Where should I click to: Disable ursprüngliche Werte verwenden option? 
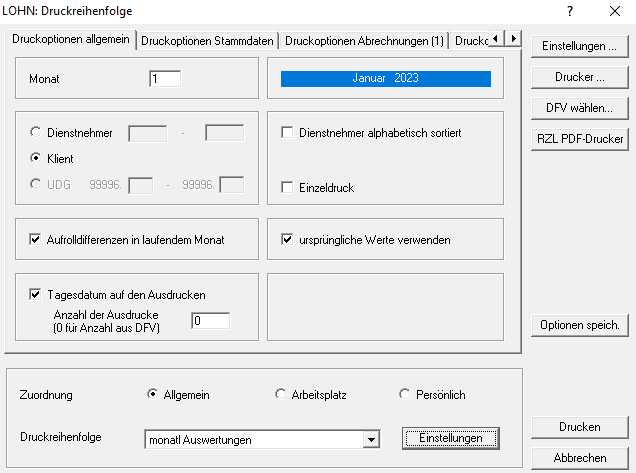[288, 240]
